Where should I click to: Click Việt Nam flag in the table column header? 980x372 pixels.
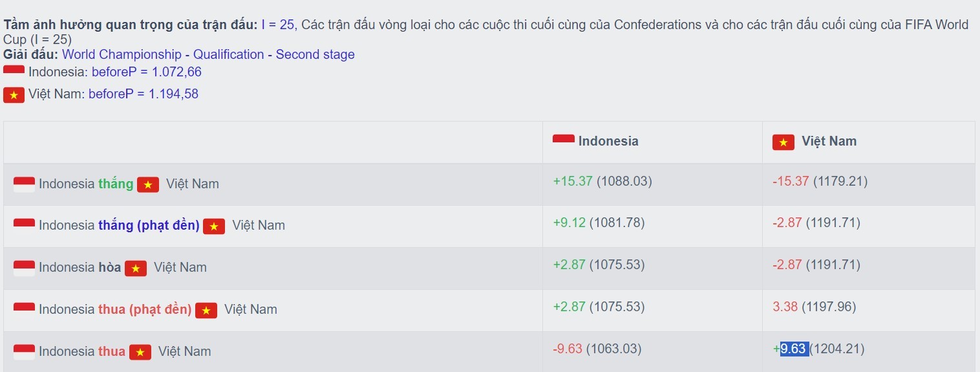[x=783, y=142]
